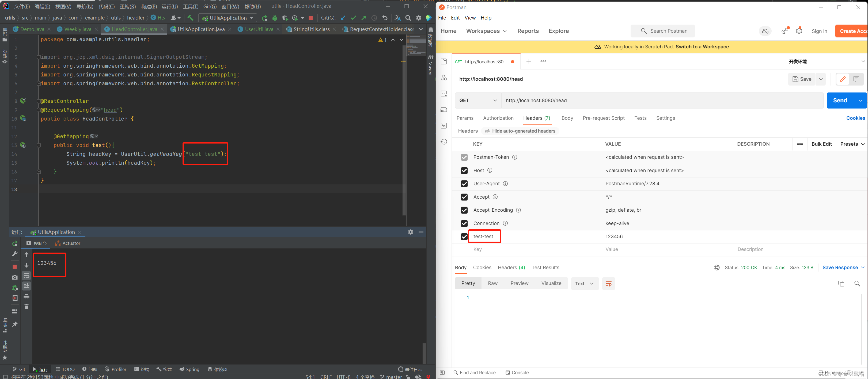Expand the UtilsApplication run configuration dropdown
Viewport: 868px width, 379px height.
click(x=252, y=18)
